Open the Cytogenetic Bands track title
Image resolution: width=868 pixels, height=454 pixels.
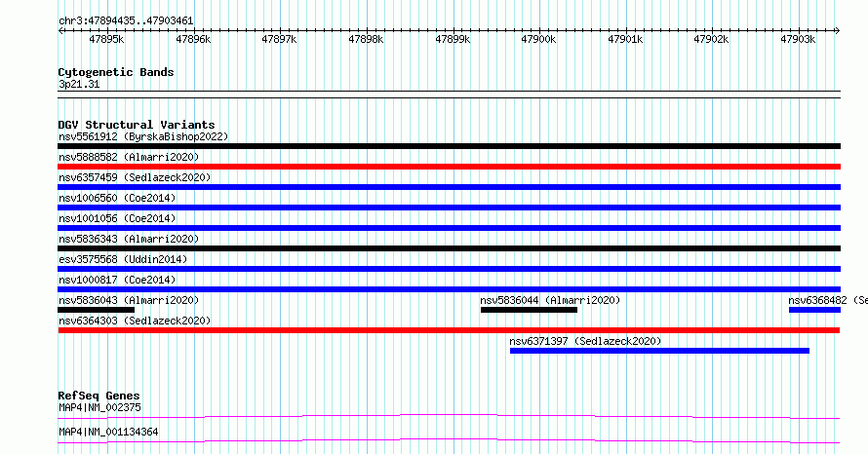point(116,72)
